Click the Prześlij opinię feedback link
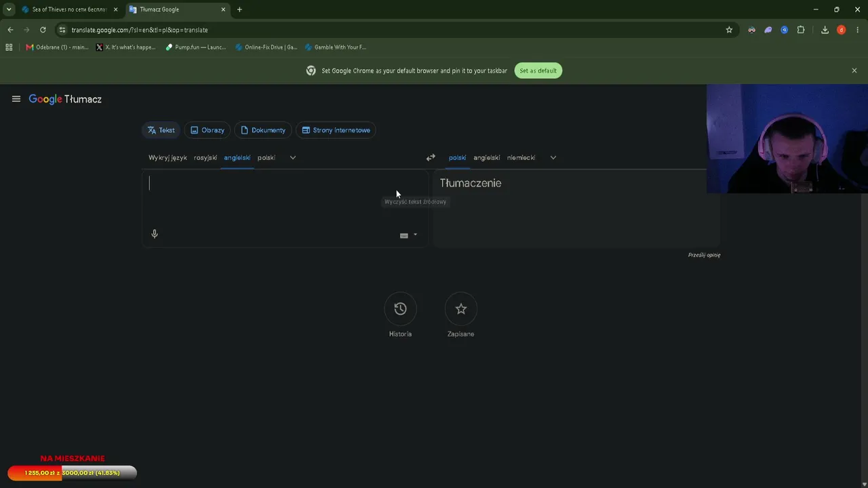The height and width of the screenshot is (488, 868). click(704, 255)
